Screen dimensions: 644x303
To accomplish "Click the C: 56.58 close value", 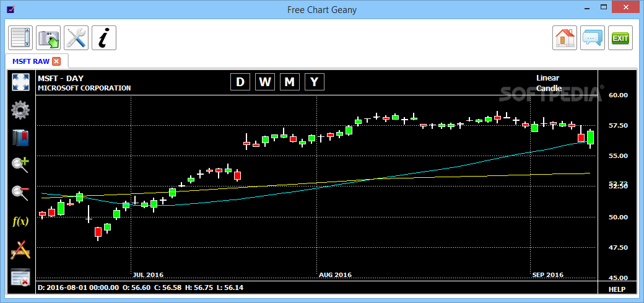I will click(x=168, y=288).
